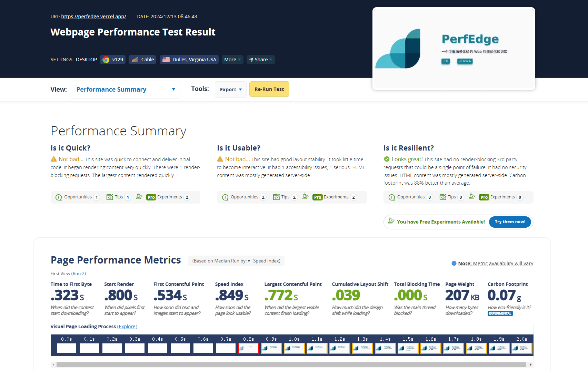Click the Explore link next to Visual Page Loading Process

[x=127, y=326]
